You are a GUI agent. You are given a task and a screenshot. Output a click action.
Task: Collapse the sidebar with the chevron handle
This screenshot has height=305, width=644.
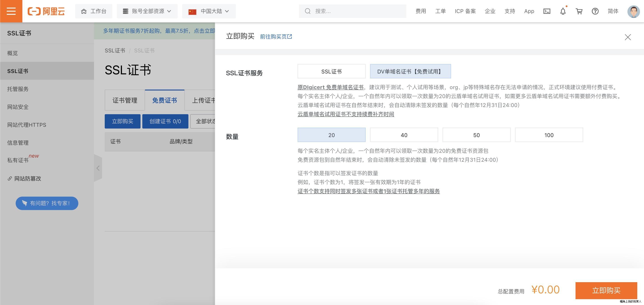(x=98, y=168)
